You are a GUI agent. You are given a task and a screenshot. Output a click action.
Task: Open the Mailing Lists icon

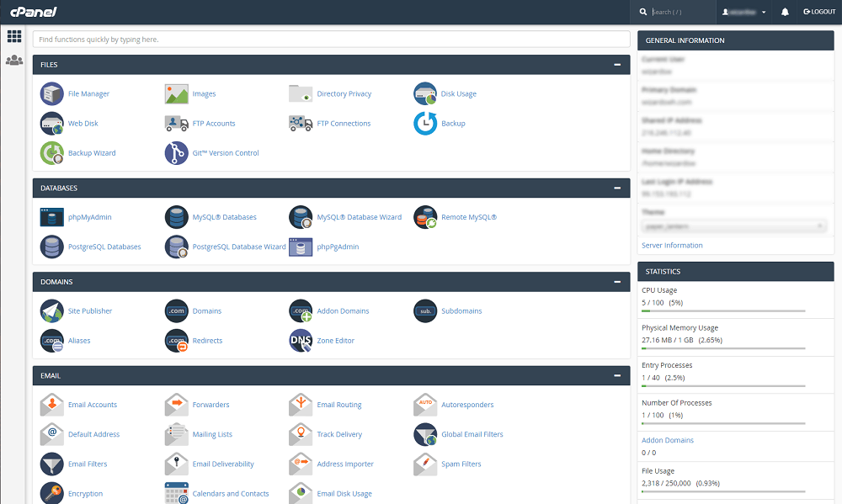[177, 435]
